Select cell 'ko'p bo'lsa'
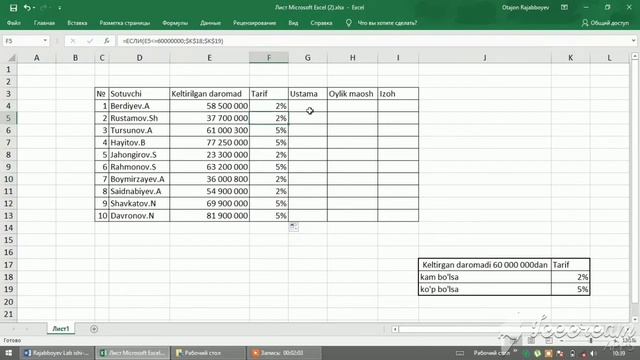The image size is (640, 360). [484, 289]
